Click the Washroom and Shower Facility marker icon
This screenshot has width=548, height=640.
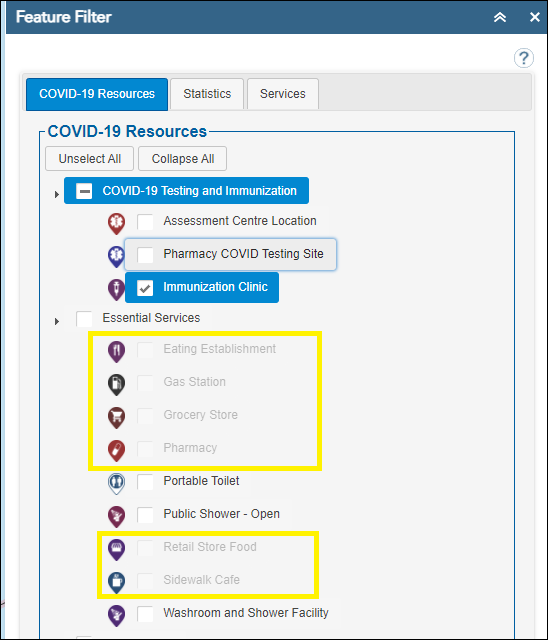click(116, 616)
